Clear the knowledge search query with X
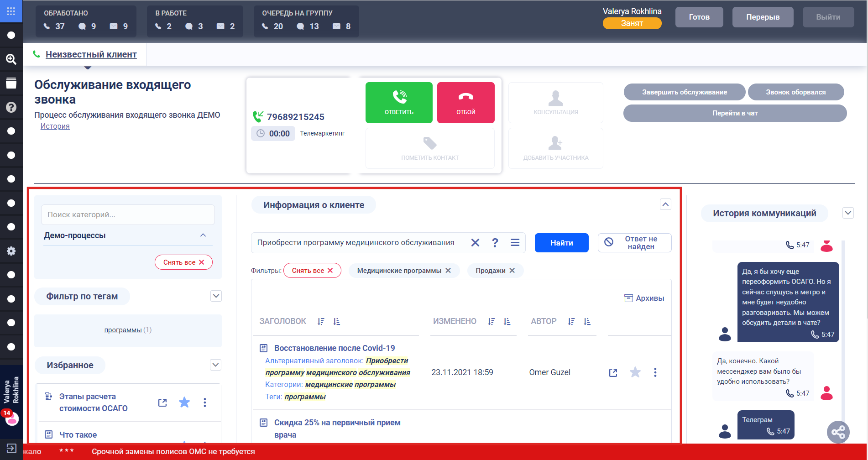This screenshot has width=868, height=460. (475, 243)
